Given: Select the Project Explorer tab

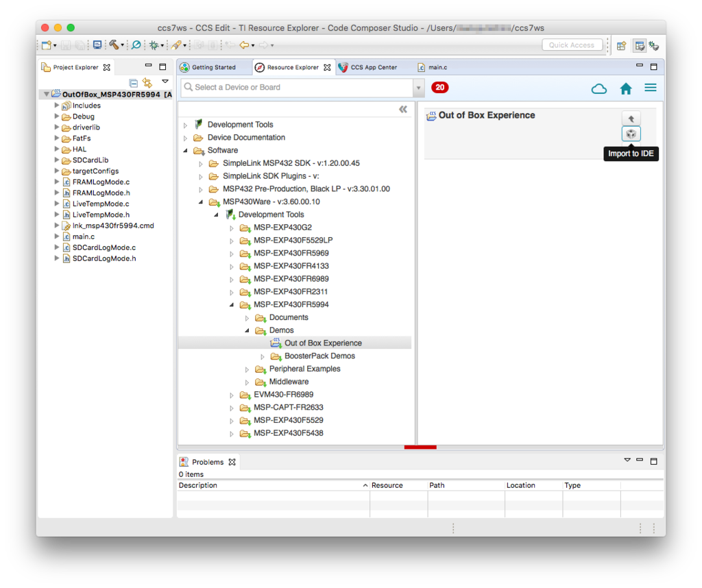Looking at the screenshot, I should point(75,67).
